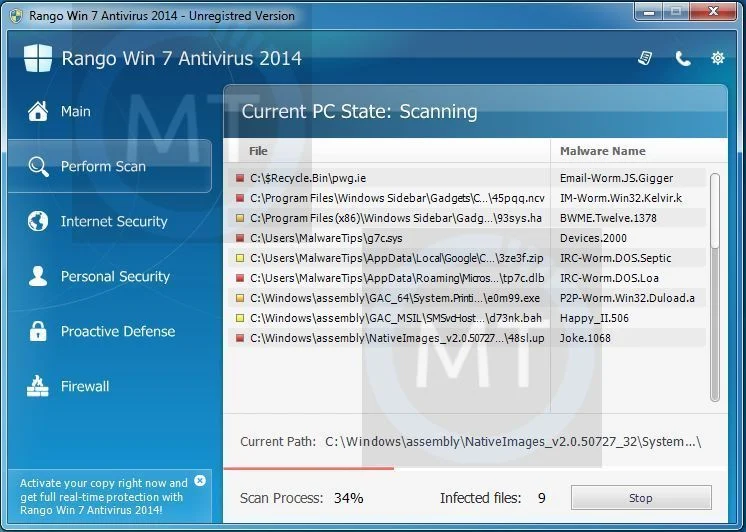This screenshot has height=532, width=746.
Task: Open the license notes icon in header
Action: (645, 59)
